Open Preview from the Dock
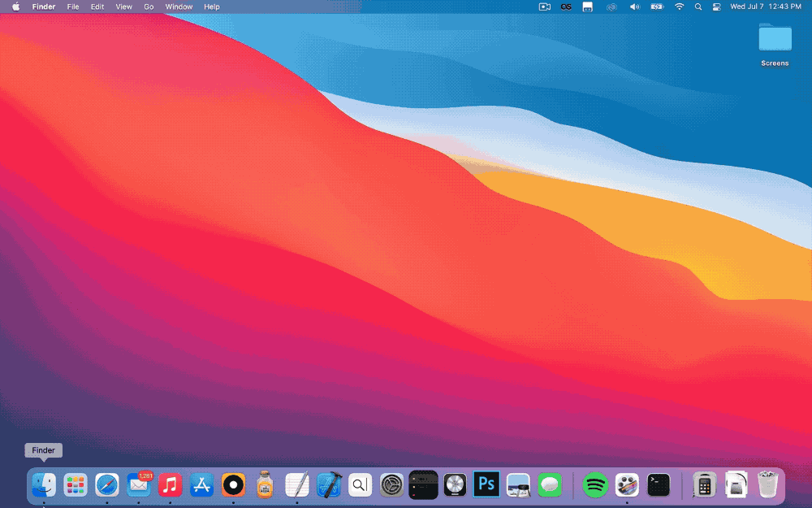812x508 pixels. pyautogui.click(x=518, y=485)
